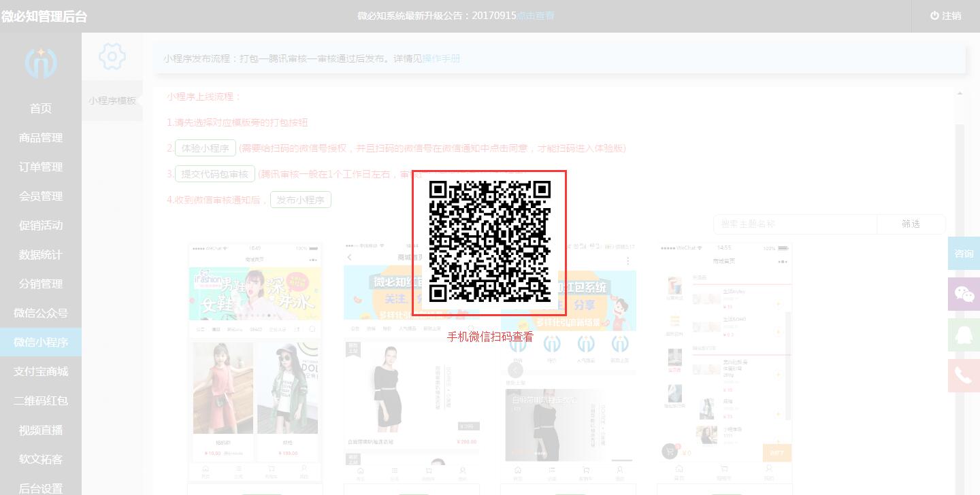This screenshot has height=495, width=980.
Task: Select 商品管理 in the sidebar menu
Action: [x=40, y=137]
